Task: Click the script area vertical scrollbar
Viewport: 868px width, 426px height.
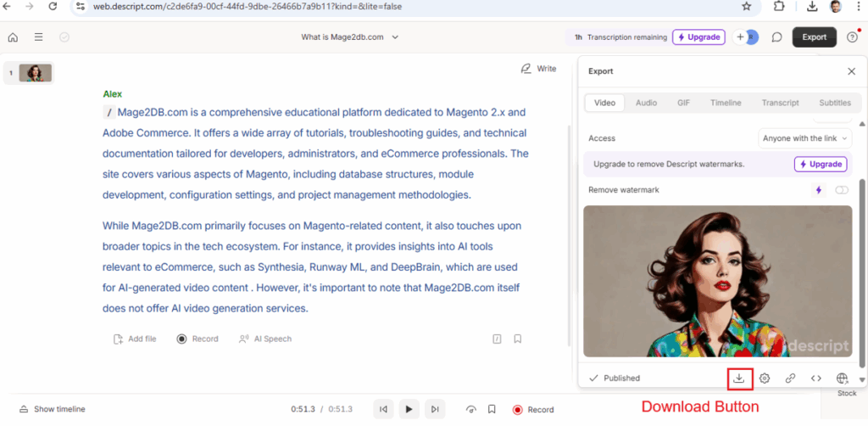Action: 570,235
